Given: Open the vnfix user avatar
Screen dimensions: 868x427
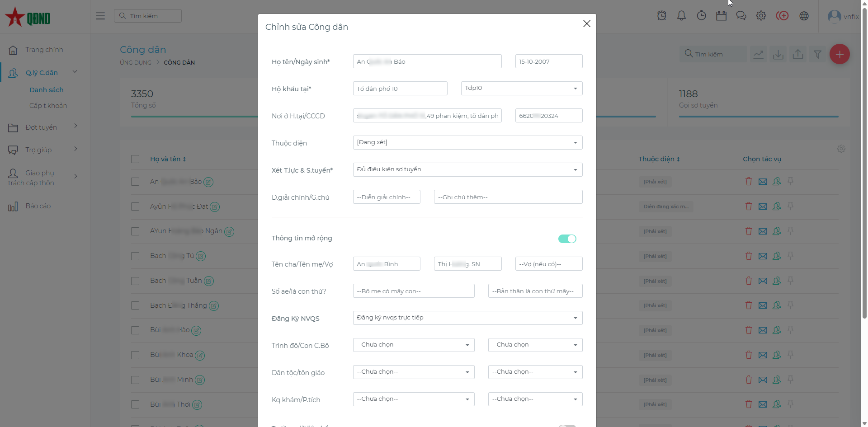Looking at the screenshot, I should tap(834, 16).
